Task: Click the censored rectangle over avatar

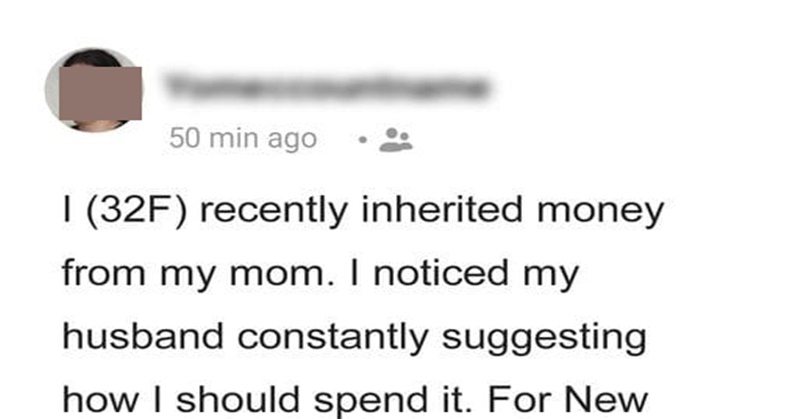Action: pyautogui.click(x=101, y=93)
